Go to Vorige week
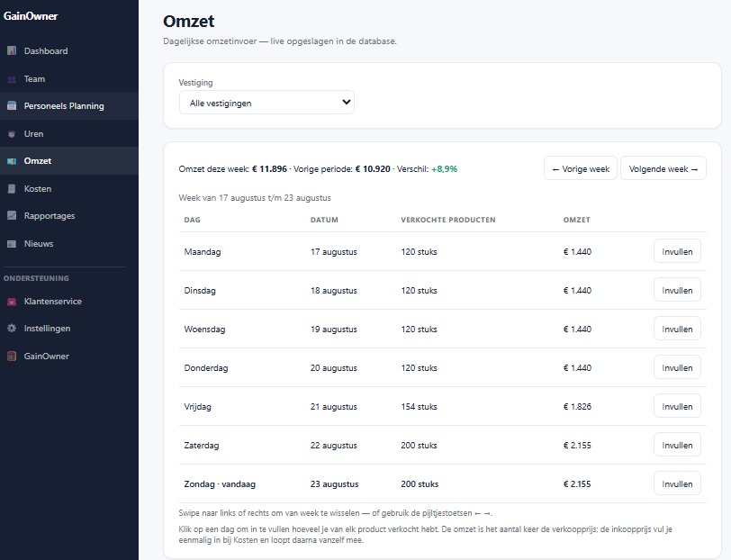Screen dimensions: 731x560 581,168
